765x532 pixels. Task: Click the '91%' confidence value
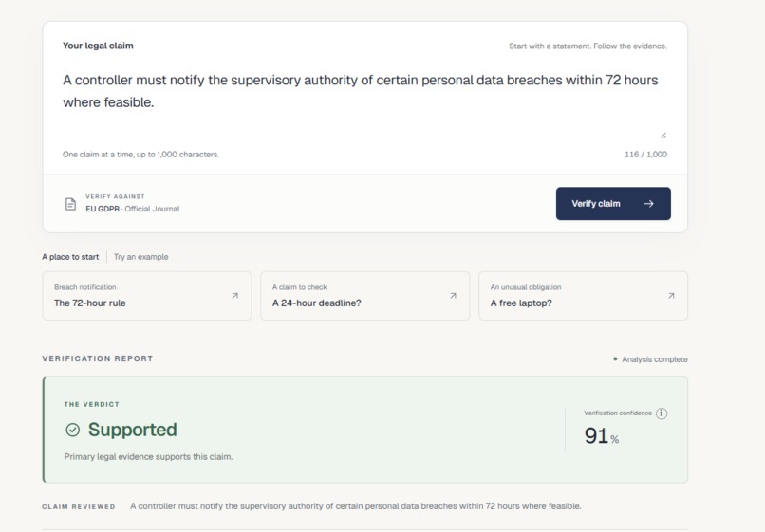click(x=602, y=435)
